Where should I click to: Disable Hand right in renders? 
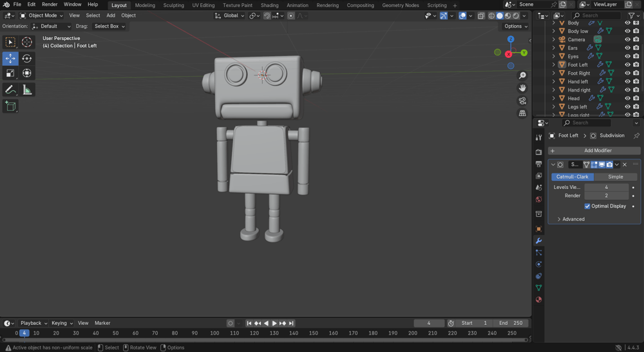pyautogui.click(x=636, y=90)
